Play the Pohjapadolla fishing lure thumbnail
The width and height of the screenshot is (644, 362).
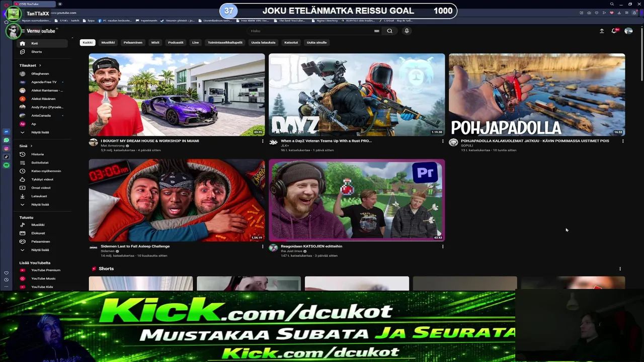point(537,95)
